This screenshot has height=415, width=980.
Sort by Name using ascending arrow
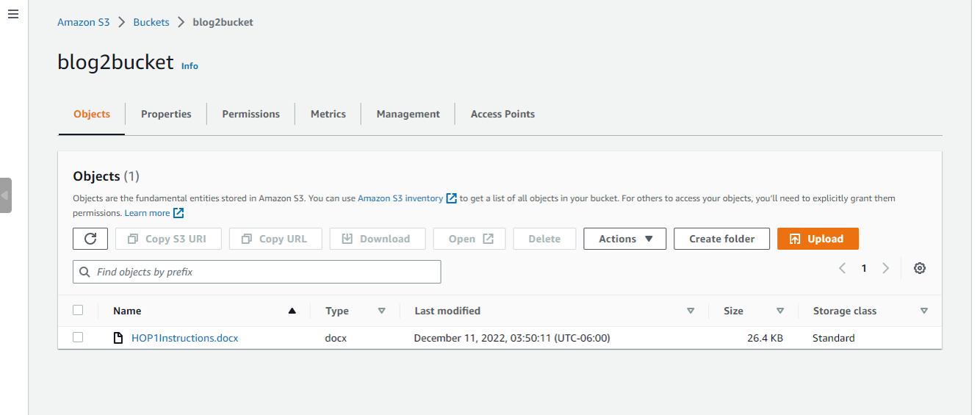(x=292, y=311)
